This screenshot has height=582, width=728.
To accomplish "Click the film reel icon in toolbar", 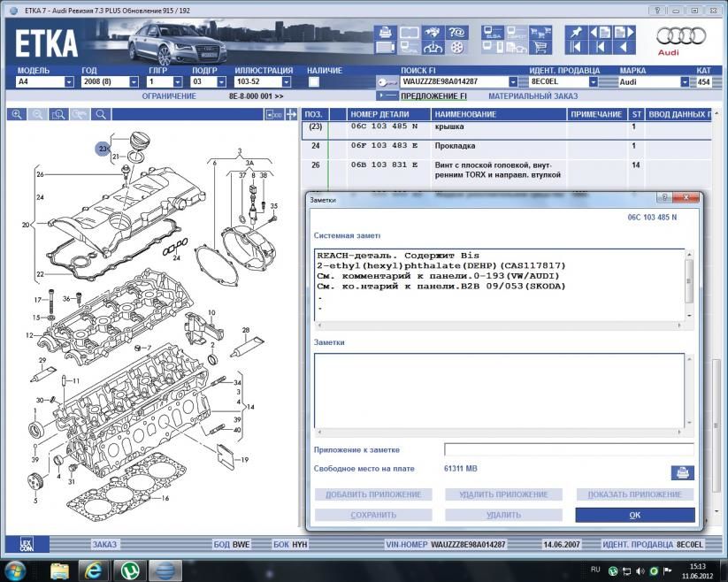I will coord(456,49).
